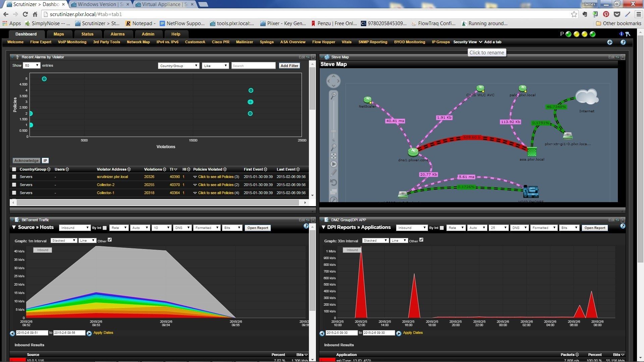
Task: Open the Status main tab
Action: pos(88,34)
